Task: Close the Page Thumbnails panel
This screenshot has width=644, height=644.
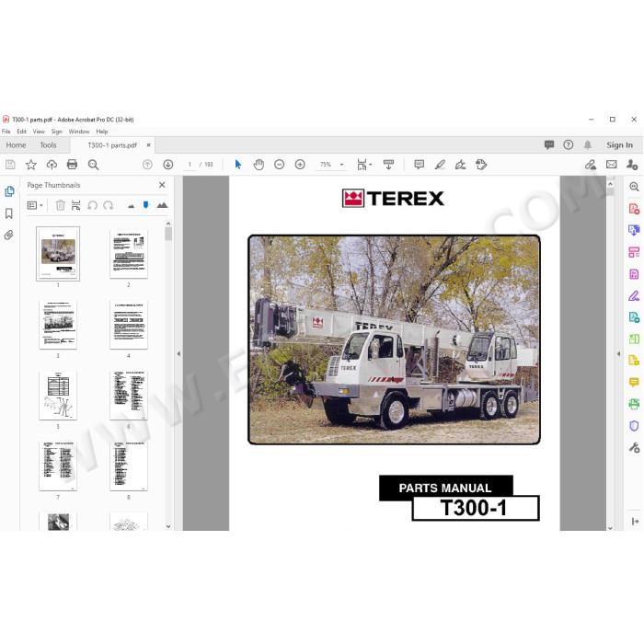Action: pos(162,185)
